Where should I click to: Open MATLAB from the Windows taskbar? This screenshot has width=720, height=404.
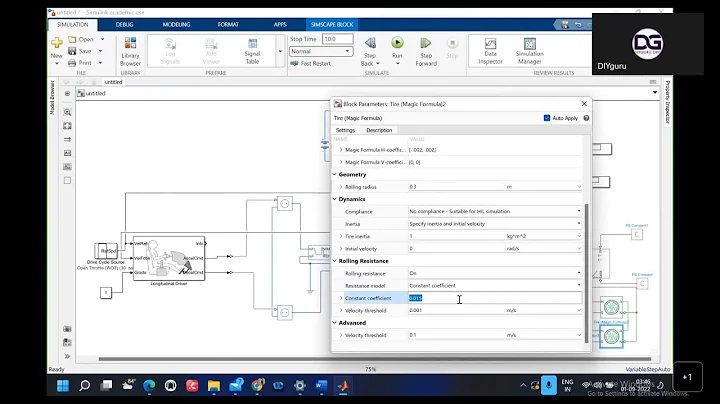tap(343, 386)
